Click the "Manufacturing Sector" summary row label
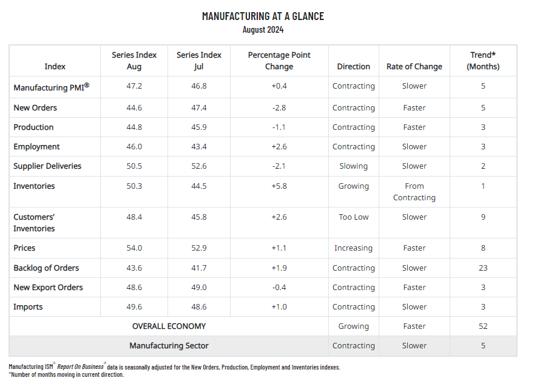Screen dimensions: 537x392 (169, 346)
